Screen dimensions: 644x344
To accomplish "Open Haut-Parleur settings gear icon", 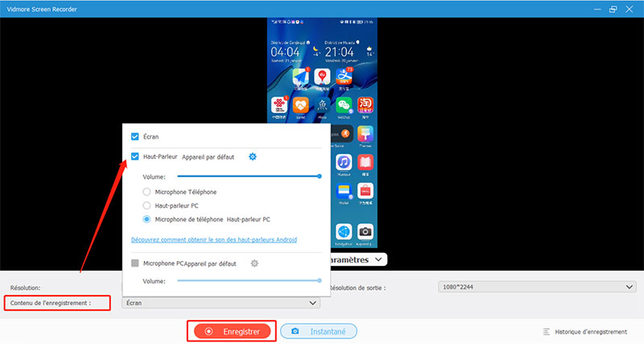I will (252, 157).
